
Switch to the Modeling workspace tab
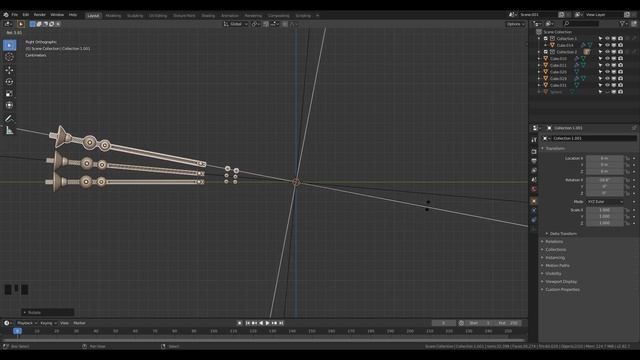[x=113, y=16]
